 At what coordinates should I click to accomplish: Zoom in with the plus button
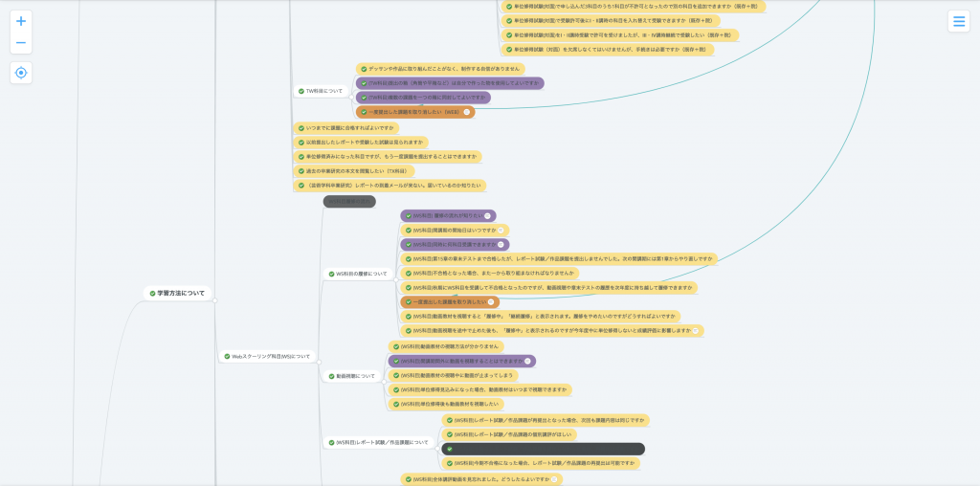tap(21, 21)
